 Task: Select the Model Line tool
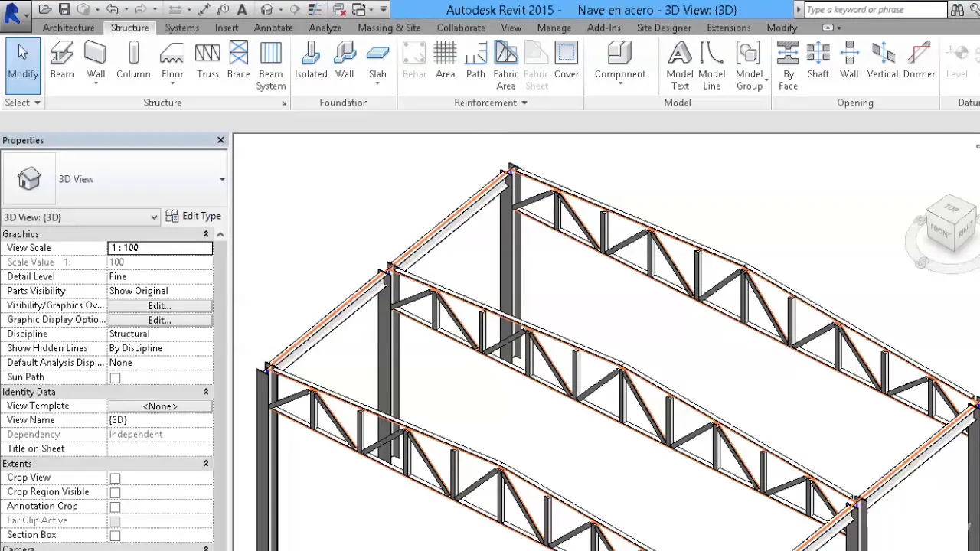tap(711, 66)
